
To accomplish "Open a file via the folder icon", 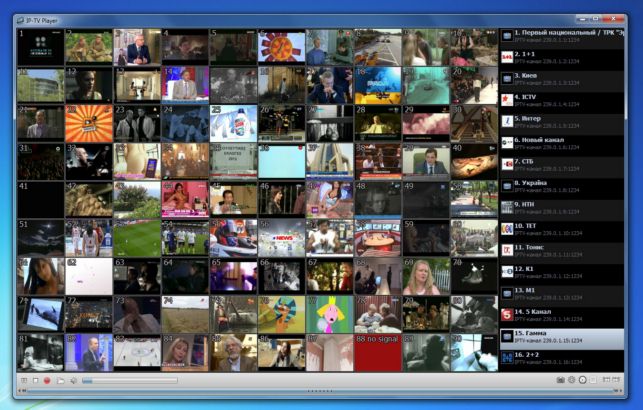I will click(x=60, y=380).
